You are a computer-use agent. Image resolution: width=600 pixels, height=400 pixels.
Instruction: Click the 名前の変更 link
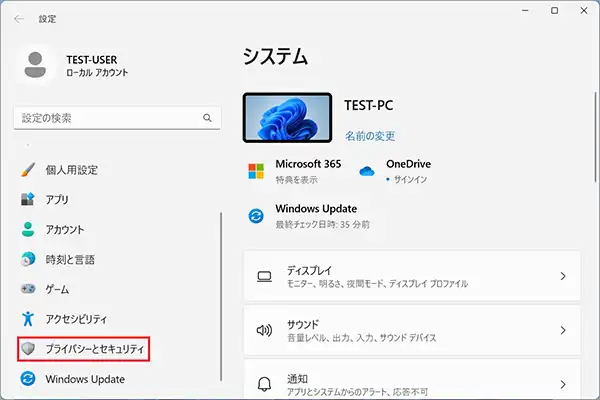370,136
